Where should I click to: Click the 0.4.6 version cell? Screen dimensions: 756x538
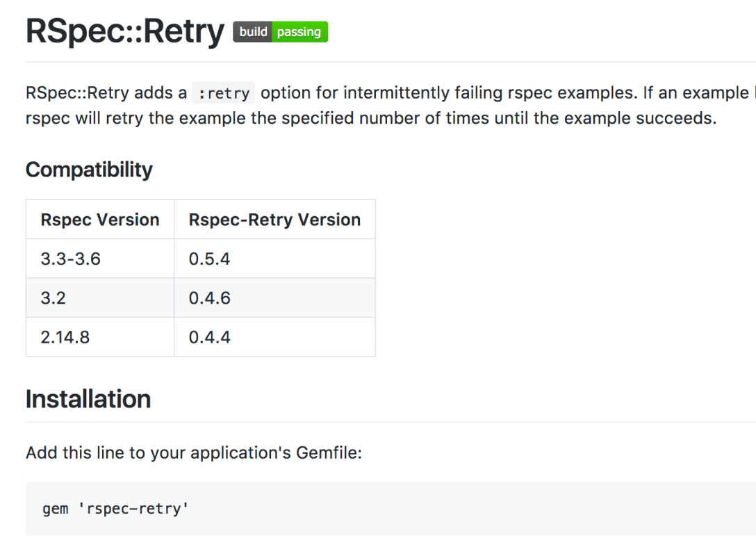click(x=209, y=298)
